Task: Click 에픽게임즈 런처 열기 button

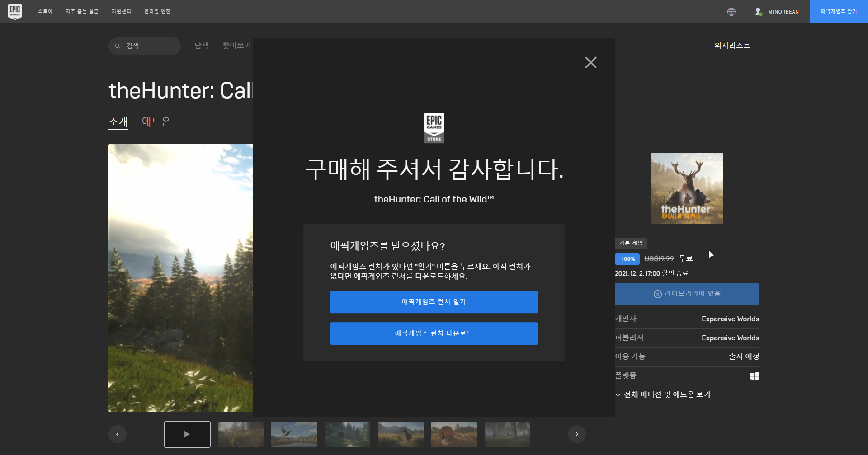Action: 434,302
